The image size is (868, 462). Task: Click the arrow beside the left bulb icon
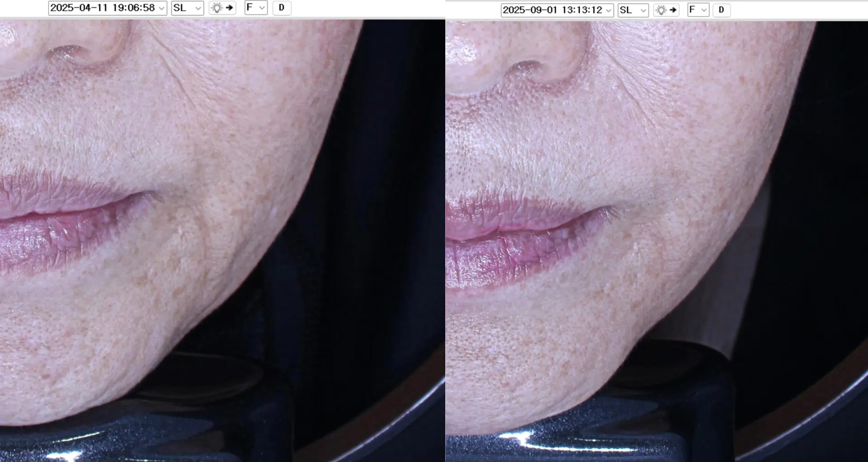229,8
